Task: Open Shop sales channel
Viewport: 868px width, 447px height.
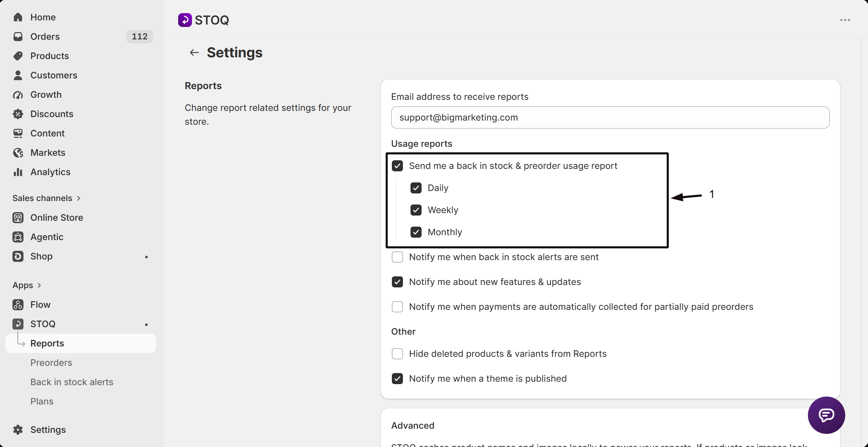Action: click(x=81, y=256)
